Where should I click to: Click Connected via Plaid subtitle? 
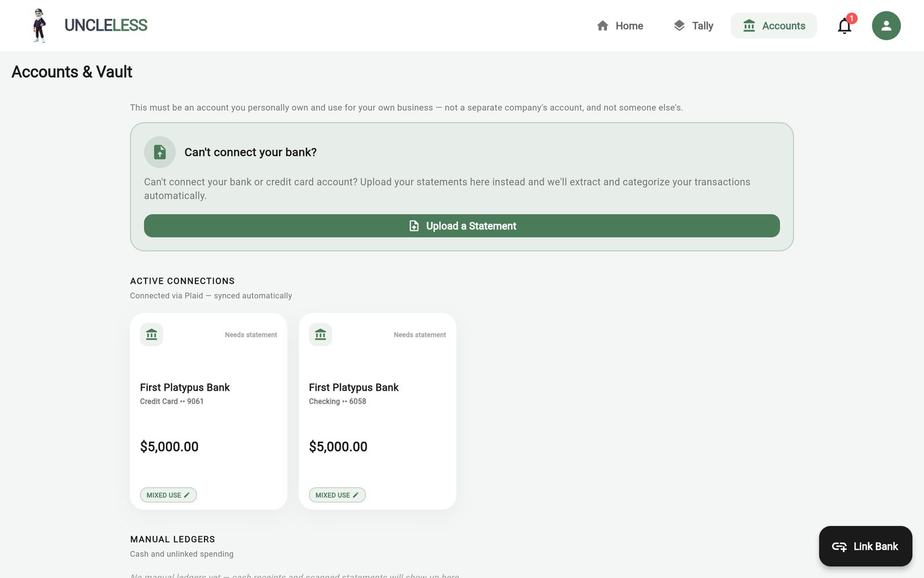(211, 295)
